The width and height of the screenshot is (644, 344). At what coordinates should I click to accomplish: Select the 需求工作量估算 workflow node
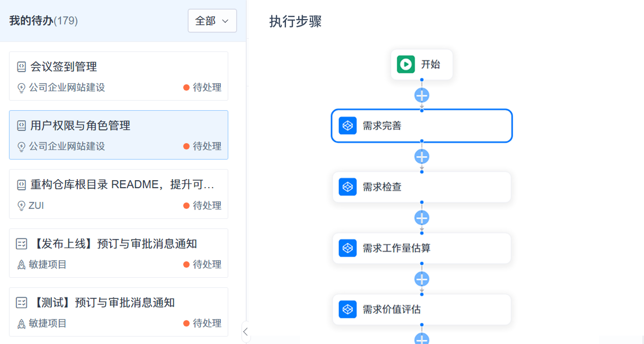click(422, 248)
